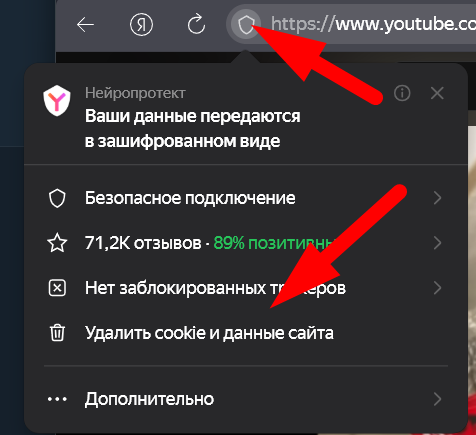Close the Нейропротект popup
Image resolution: width=476 pixels, height=435 pixels.
[437, 93]
